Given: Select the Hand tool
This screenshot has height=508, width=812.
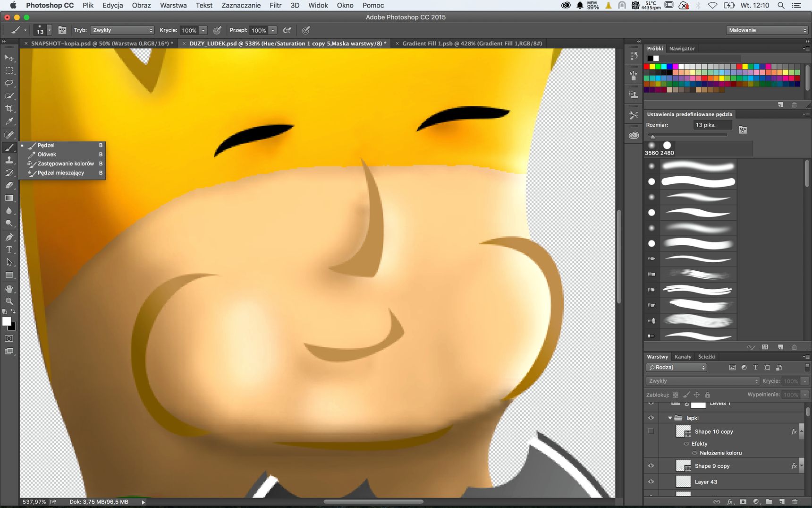Looking at the screenshot, I should [9, 289].
